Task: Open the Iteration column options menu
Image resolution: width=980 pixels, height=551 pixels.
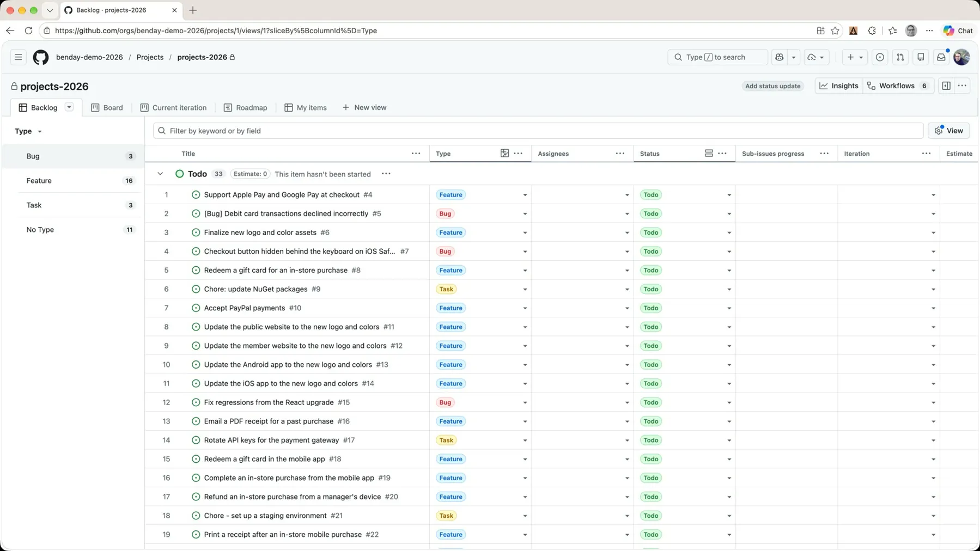Action: pos(926,154)
